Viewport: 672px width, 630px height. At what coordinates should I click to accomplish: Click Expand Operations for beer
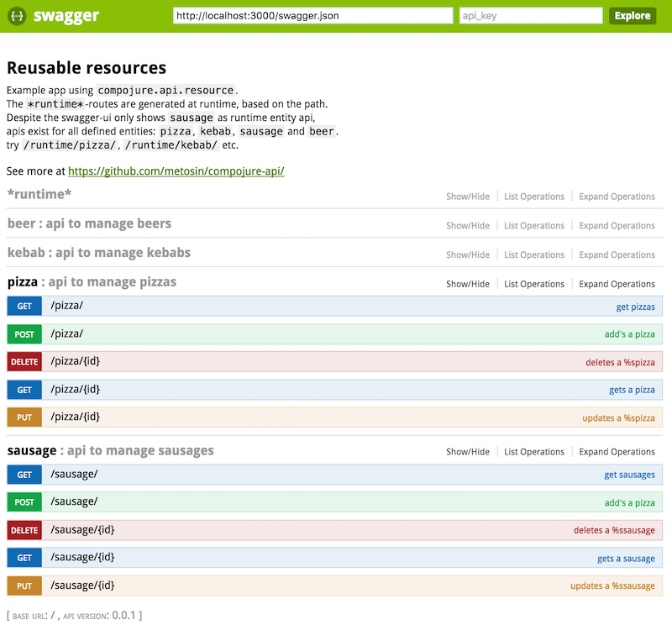click(x=617, y=226)
